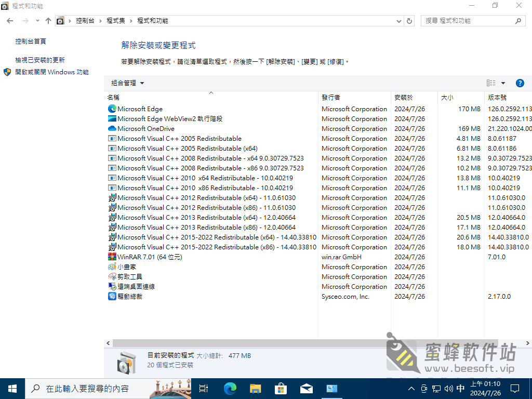Expand the 組合管理 dropdown menu
Viewport: 532px width, 399px height.
pyautogui.click(x=128, y=83)
